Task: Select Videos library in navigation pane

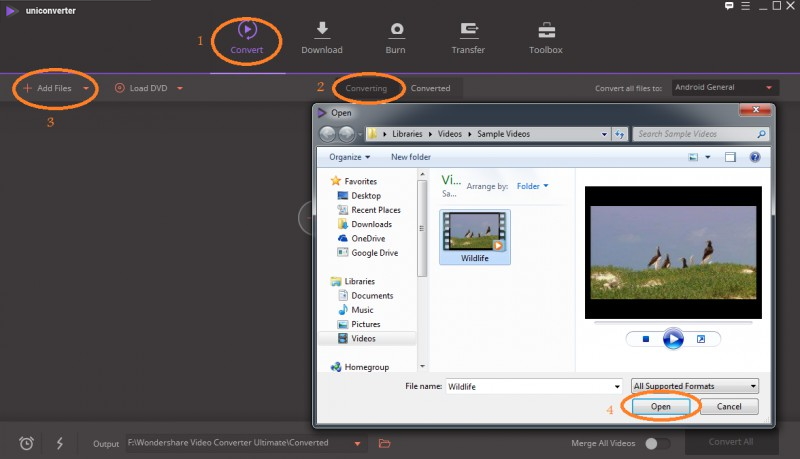Action: coord(367,338)
